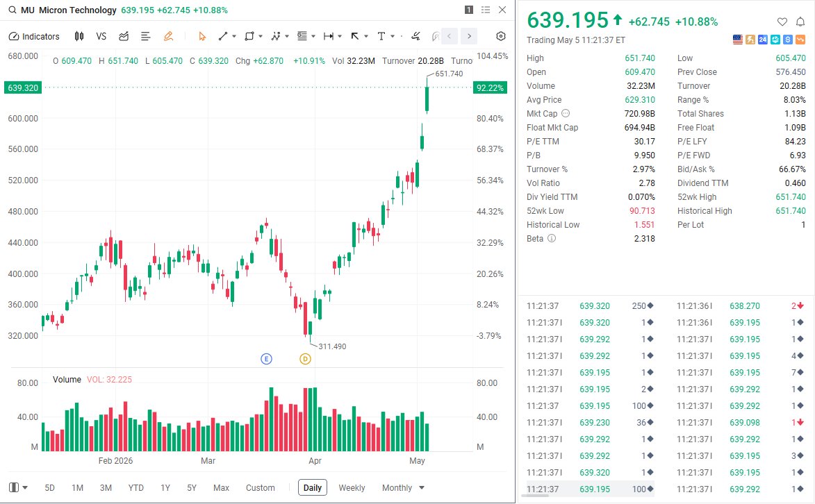This screenshot has height=504, width=815.
Task: Select the candlestick chart type icon
Action: click(x=79, y=36)
